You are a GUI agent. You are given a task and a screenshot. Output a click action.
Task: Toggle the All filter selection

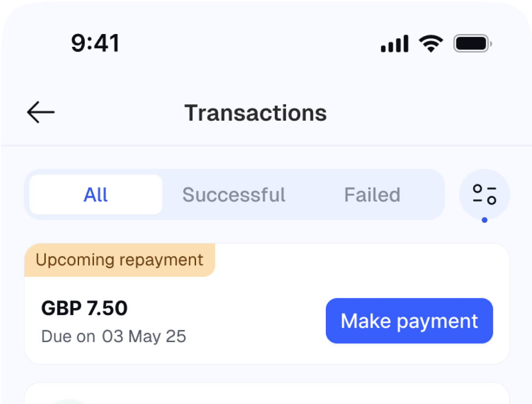pyautogui.click(x=95, y=194)
